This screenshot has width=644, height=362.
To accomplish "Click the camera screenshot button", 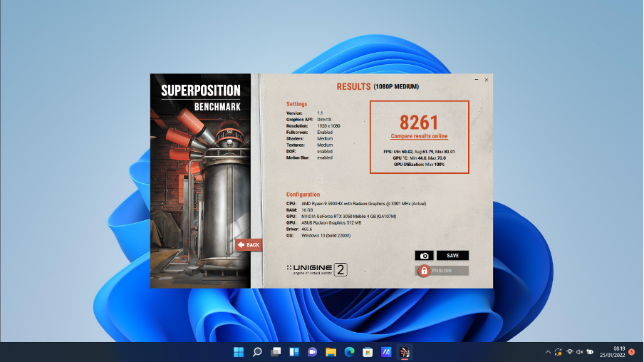I will 425,256.
